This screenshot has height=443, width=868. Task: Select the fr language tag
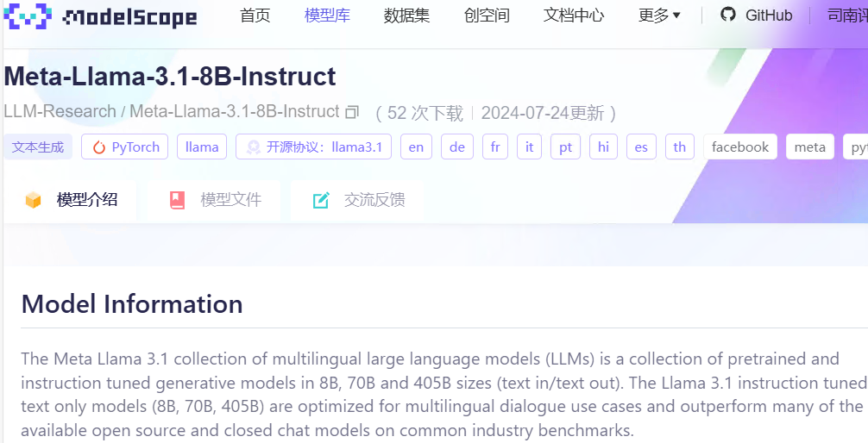pos(495,147)
